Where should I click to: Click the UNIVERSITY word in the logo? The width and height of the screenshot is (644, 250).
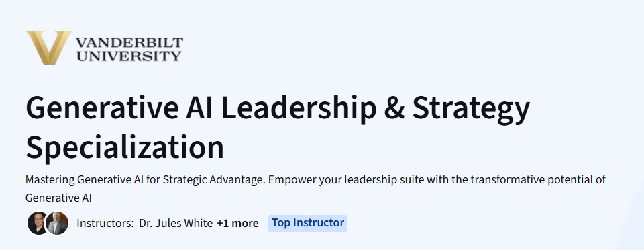point(129,56)
